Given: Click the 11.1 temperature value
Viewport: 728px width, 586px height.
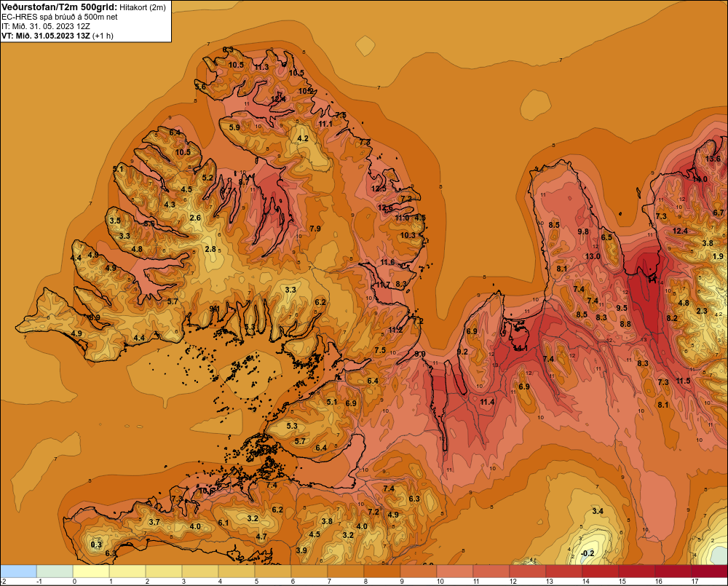Looking at the screenshot, I should (x=325, y=124).
